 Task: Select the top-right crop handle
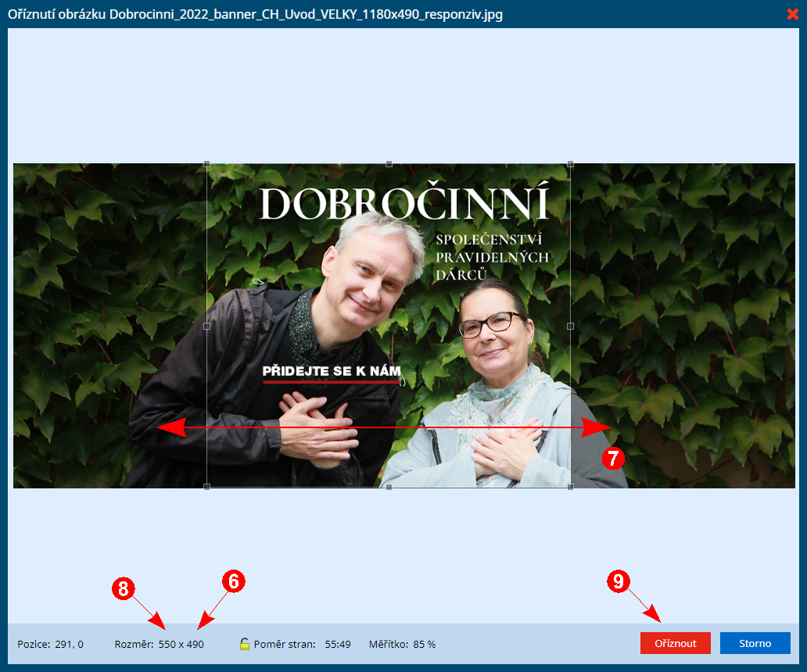point(570,164)
